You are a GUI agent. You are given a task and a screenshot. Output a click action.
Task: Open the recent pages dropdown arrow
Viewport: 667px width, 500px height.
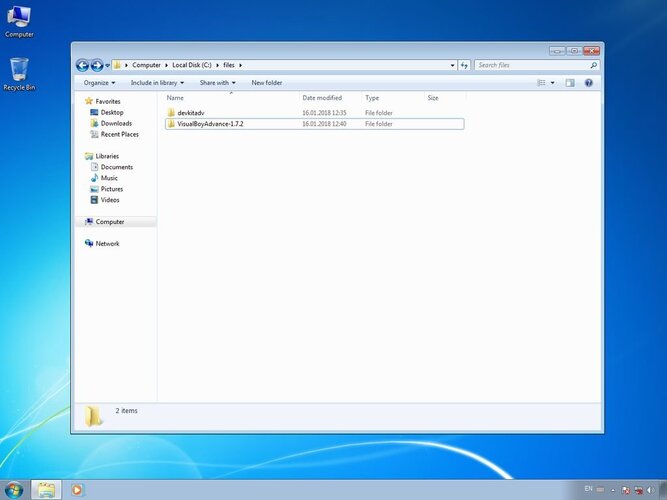[x=108, y=65]
